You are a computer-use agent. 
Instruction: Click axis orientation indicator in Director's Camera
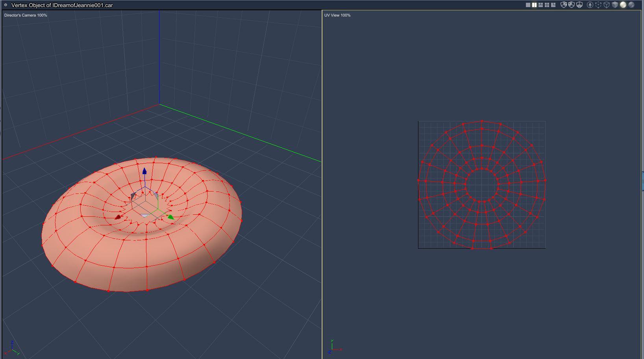(x=12, y=348)
